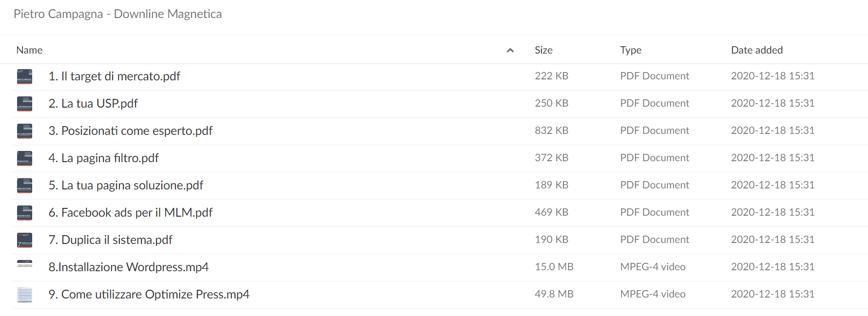Open 9. Come utilizzare Optimize Press.mp4
This screenshot has width=868, height=316.
click(149, 295)
